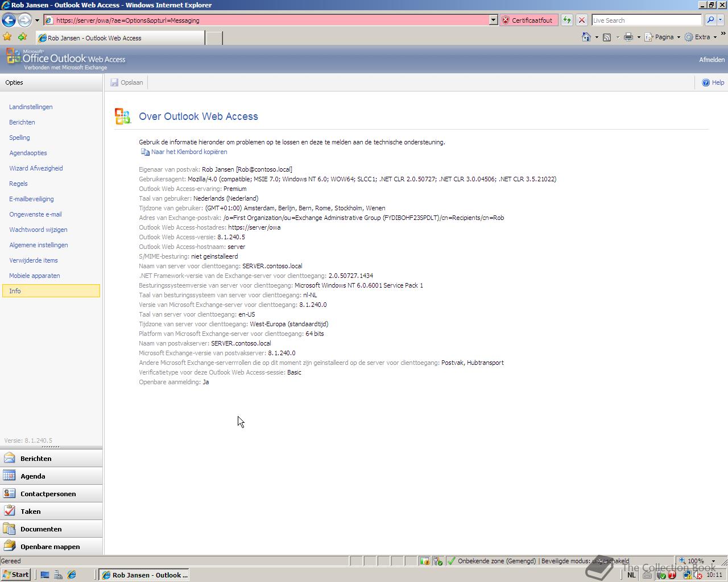The height and width of the screenshot is (582, 728).
Task: Click the Opslaan save button
Action: click(127, 82)
